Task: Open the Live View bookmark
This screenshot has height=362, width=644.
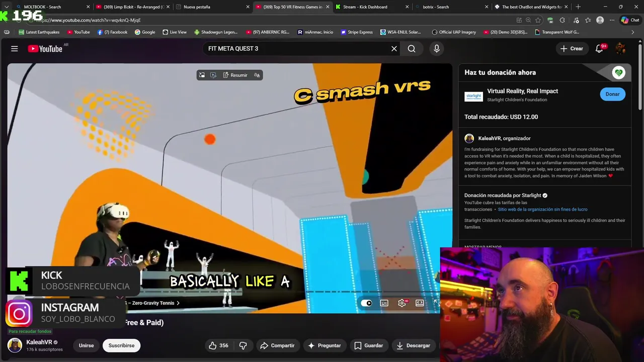Action: (175, 32)
